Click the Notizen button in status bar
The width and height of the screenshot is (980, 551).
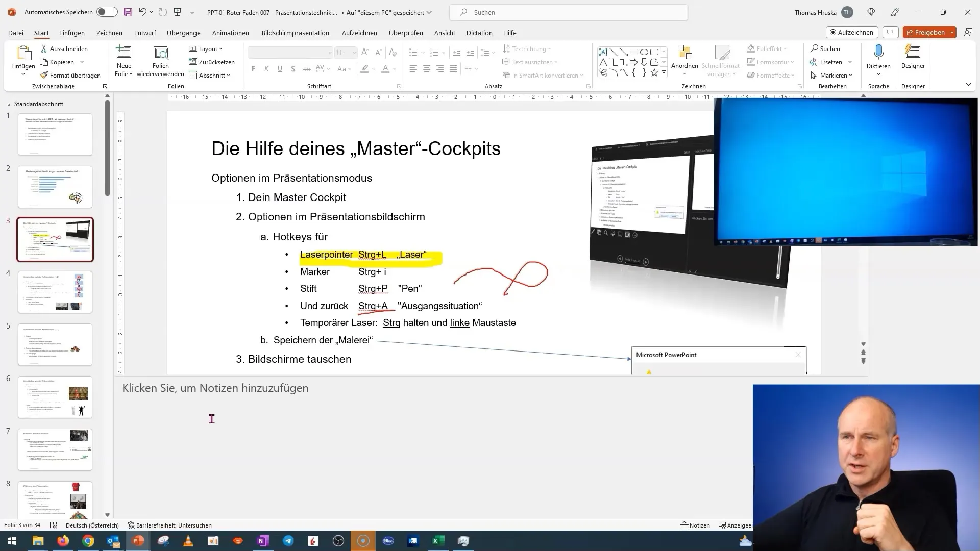click(697, 525)
